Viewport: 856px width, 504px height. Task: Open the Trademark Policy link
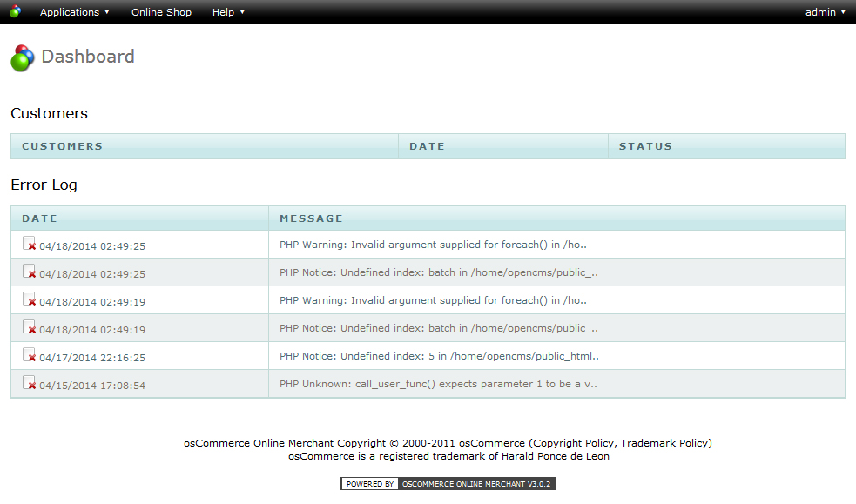pos(664,443)
